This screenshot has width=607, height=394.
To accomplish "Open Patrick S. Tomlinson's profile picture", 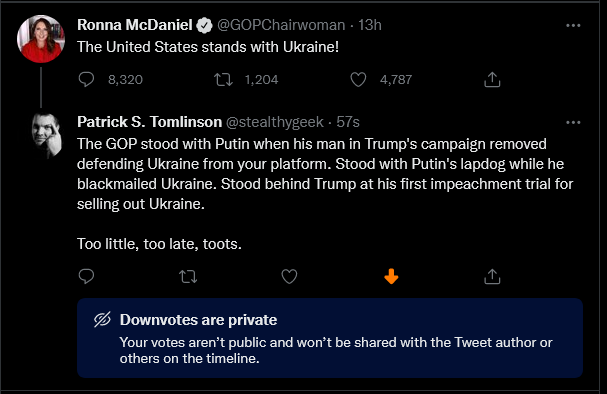I will [x=47, y=135].
